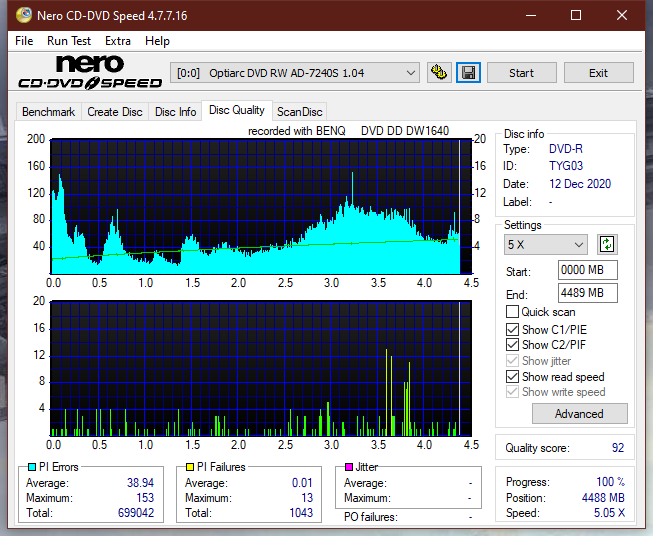Open the File menu
The height and width of the screenshot is (536, 653).
[24, 41]
